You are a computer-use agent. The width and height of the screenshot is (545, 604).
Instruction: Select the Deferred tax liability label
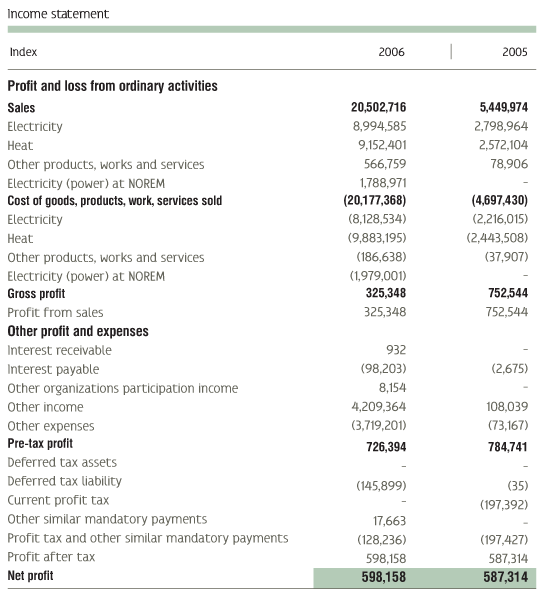(x=64, y=481)
